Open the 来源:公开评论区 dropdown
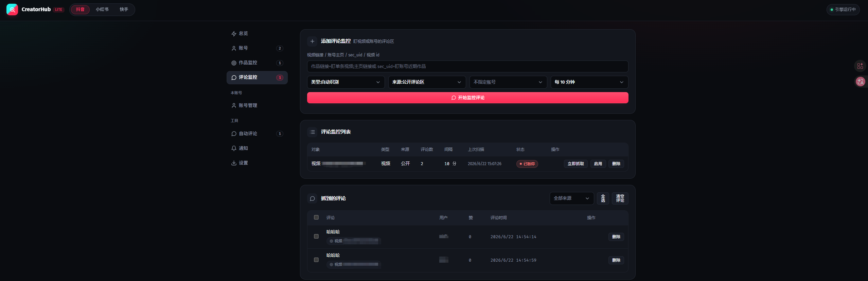The height and width of the screenshot is (281, 868). [x=427, y=82]
